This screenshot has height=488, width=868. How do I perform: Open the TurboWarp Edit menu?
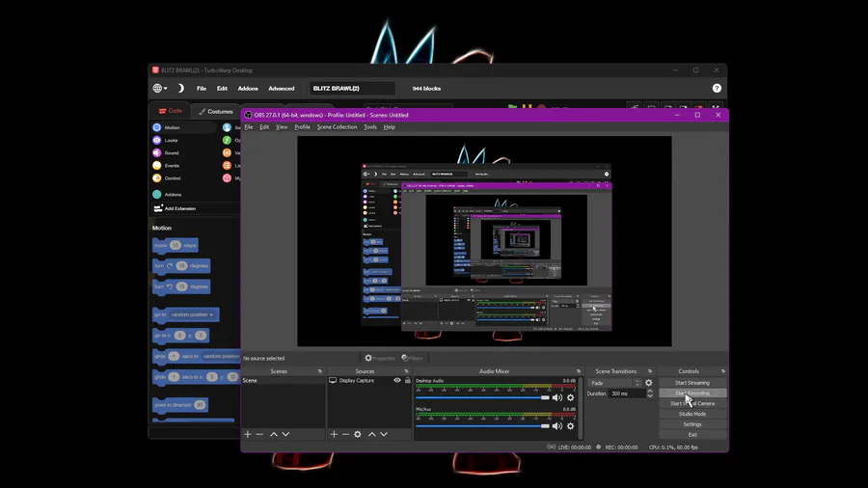click(222, 89)
